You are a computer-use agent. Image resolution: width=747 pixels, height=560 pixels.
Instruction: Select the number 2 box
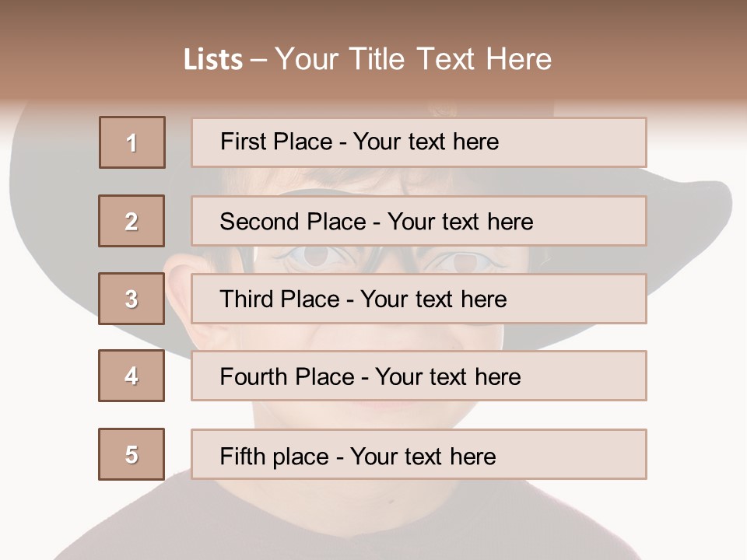[132, 221]
